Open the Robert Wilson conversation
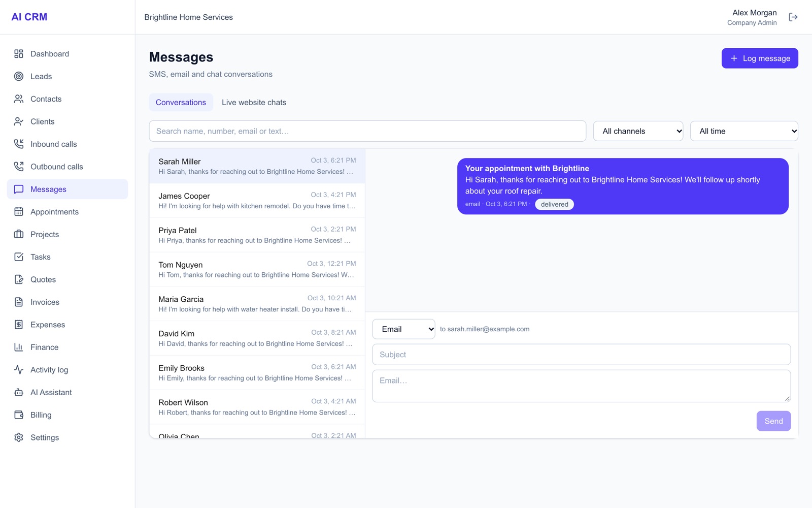 click(x=257, y=407)
